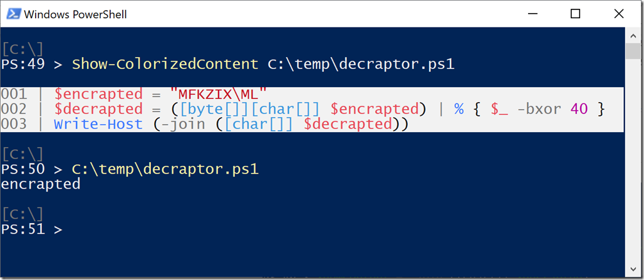Click the scrollbar up arrow
Viewport: 644px width, 280px height.
[633, 36]
